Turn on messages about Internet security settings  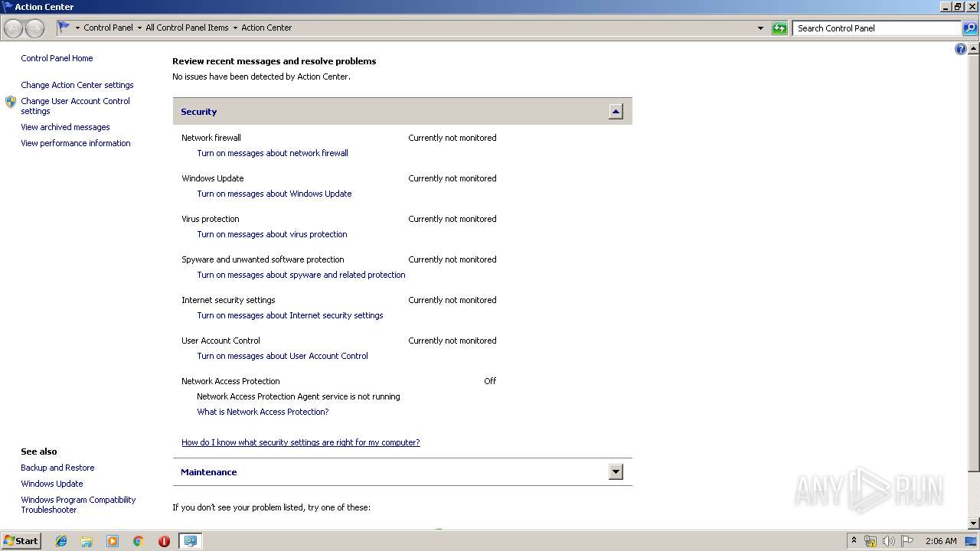(x=290, y=315)
